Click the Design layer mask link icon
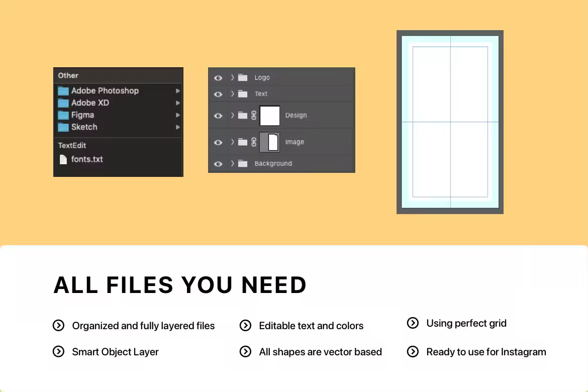The width and height of the screenshot is (588, 392). click(254, 115)
